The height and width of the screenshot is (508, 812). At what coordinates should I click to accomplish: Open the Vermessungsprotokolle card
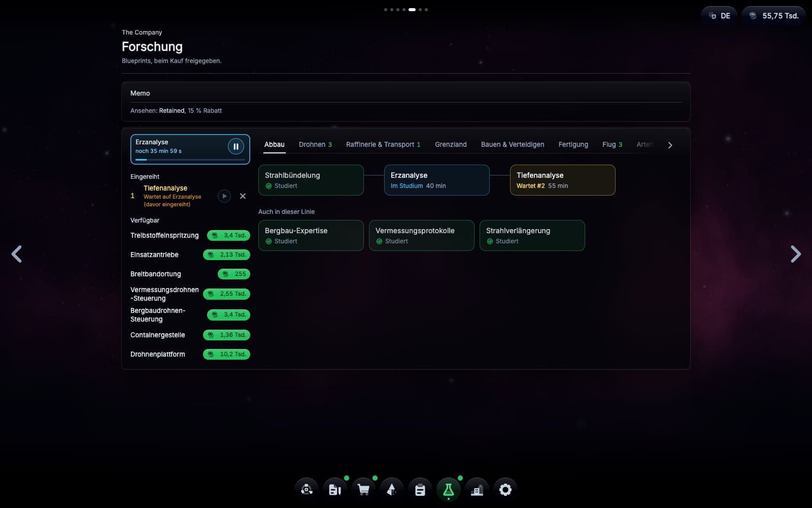(x=422, y=235)
